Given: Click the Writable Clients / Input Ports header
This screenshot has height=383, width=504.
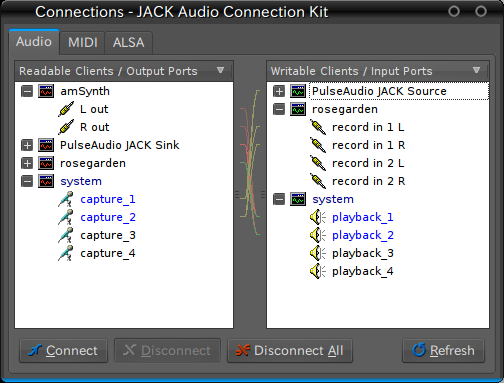Looking at the screenshot, I should click(x=378, y=71).
